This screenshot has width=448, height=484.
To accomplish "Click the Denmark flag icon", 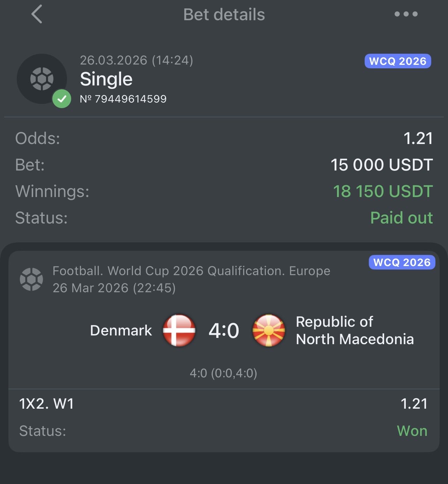I will tap(179, 330).
